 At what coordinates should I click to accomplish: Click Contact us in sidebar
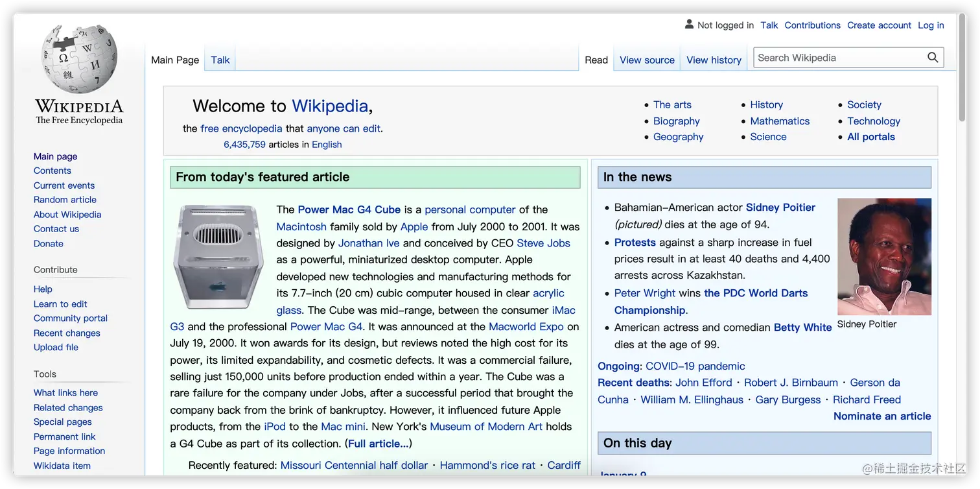[x=56, y=229]
